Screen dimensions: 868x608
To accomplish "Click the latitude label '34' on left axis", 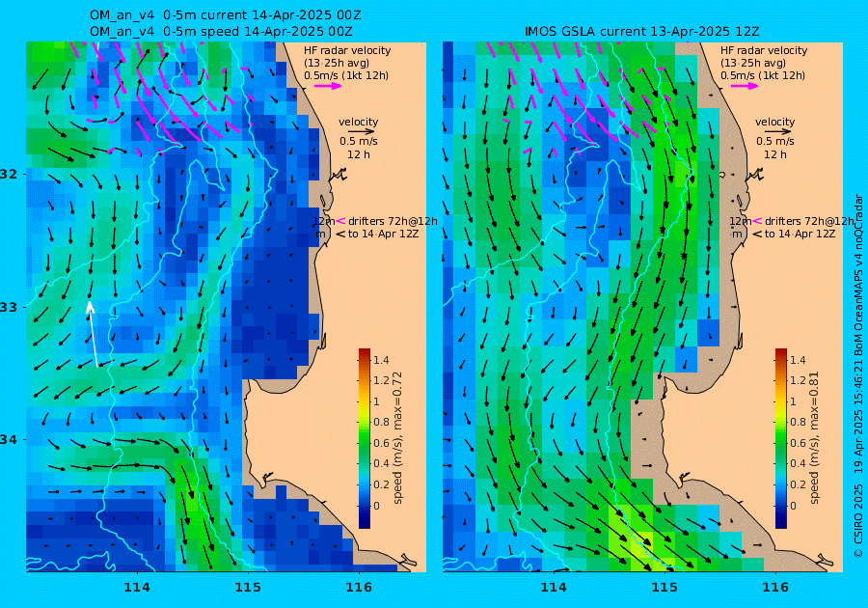I will pos(8,440).
